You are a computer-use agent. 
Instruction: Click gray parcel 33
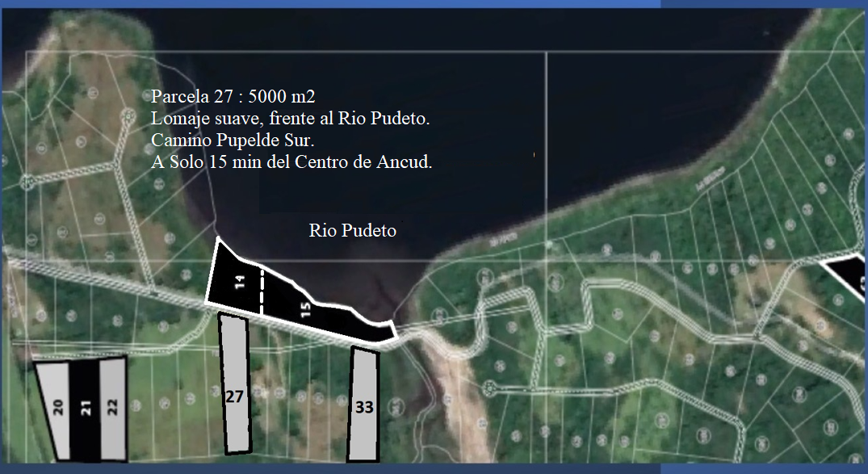[364, 404]
